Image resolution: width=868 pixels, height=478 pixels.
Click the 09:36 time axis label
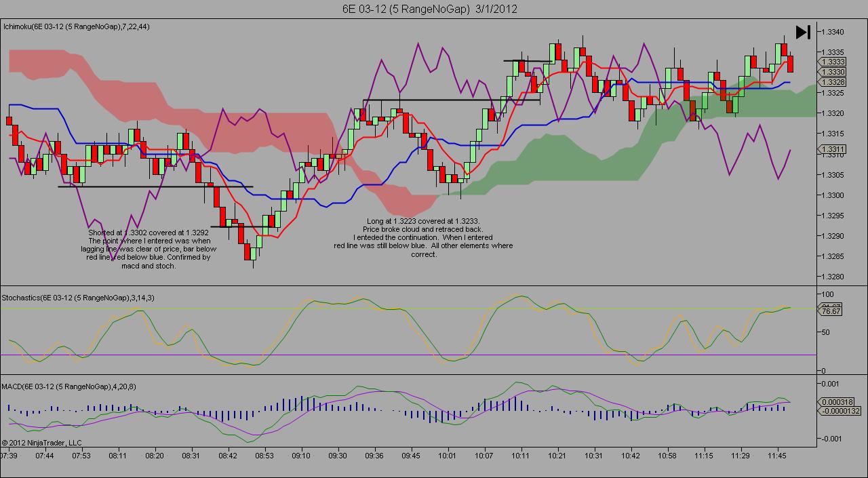(x=374, y=456)
